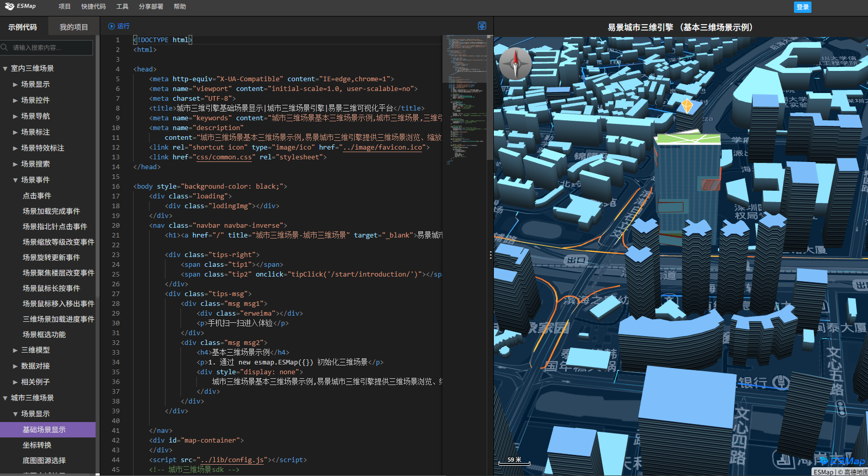Click the 运行 run button
This screenshot has height=476, width=868.
click(x=119, y=26)
